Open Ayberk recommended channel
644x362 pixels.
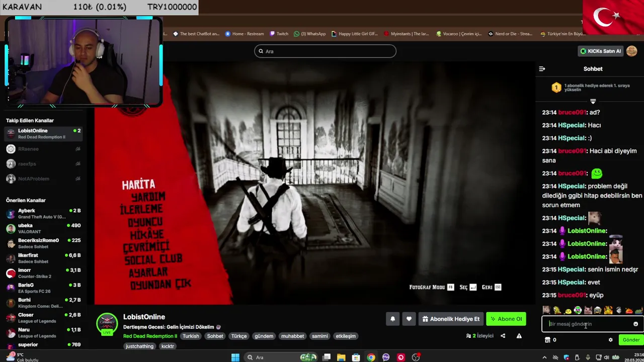click(43, 214)
